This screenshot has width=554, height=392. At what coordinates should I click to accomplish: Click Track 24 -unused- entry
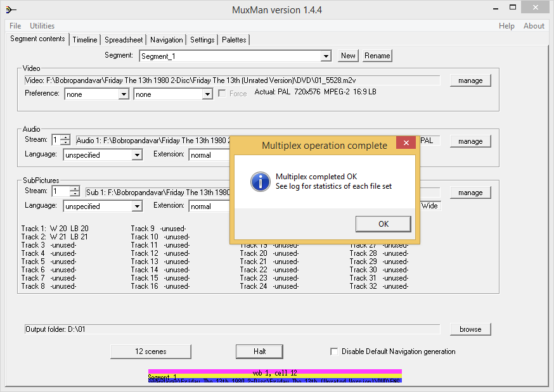coord(269,286)
